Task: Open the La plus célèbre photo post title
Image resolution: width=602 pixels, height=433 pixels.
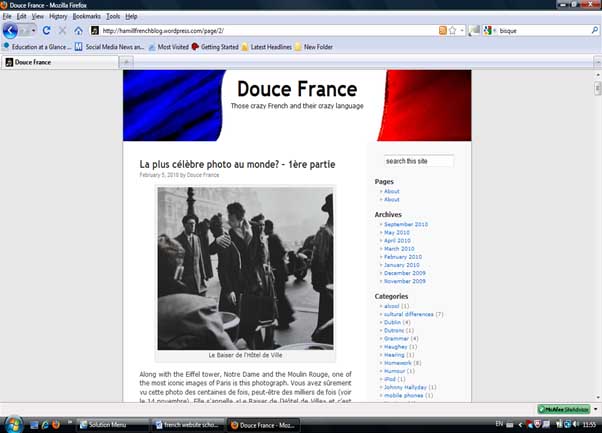Action: 237,164
